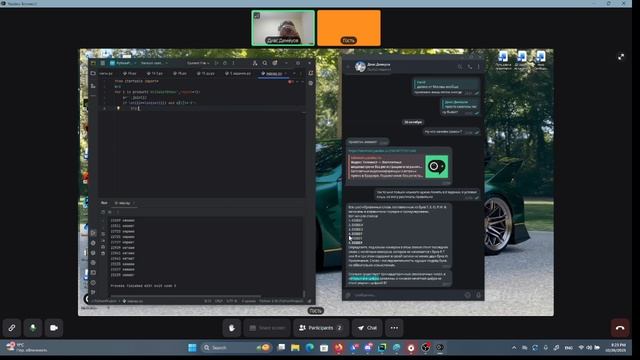Image resolution: width=640 pixels, height=360 pixels.
Task: Select the Run tool window title tab
Action: (104, 203)
